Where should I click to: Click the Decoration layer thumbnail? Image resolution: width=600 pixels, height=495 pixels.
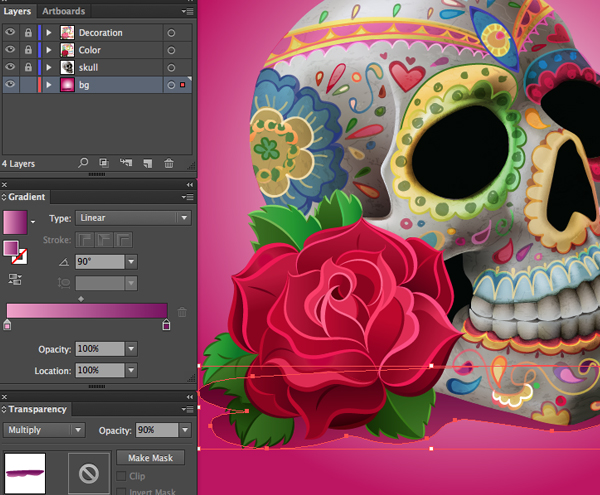pyautogui.click(x=67, y=33)
